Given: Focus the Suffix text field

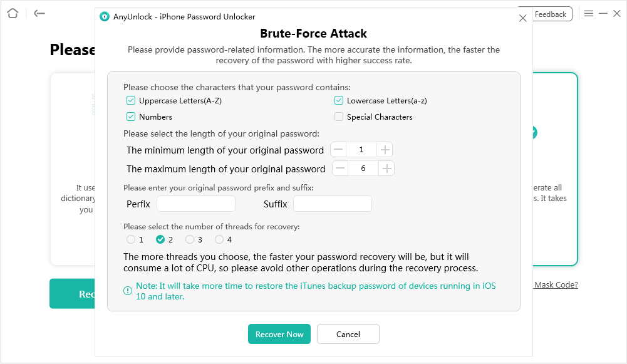Looking at the screenshot, I should pyautogui.click(x=333, y=204).
